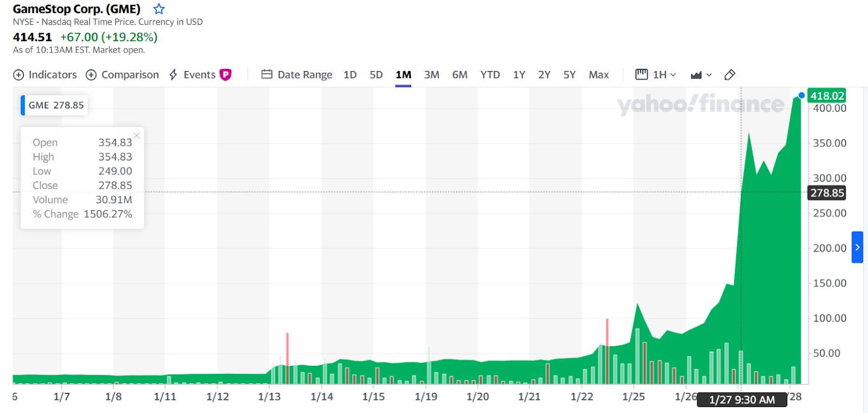Click the 1/19 date axis label

coord(426,397)
